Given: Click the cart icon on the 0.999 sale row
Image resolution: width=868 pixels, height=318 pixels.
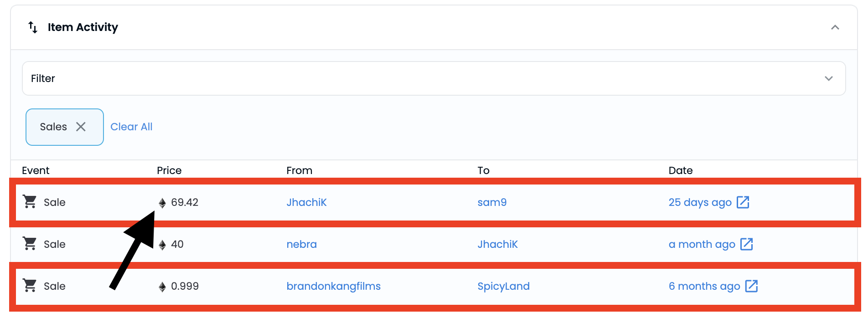Looking at the screenshot, I should click(30, 286).
